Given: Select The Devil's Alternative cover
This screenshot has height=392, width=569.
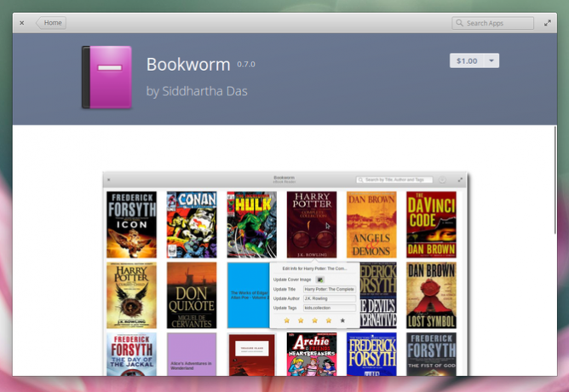Looking at the screenshot, I should pos(378,295).
